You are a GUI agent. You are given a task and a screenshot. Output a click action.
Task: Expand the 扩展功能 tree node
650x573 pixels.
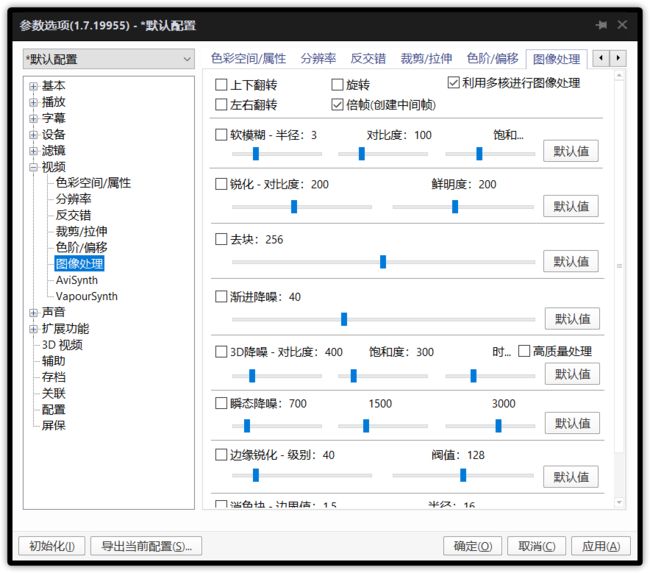[x=34, y=329]
